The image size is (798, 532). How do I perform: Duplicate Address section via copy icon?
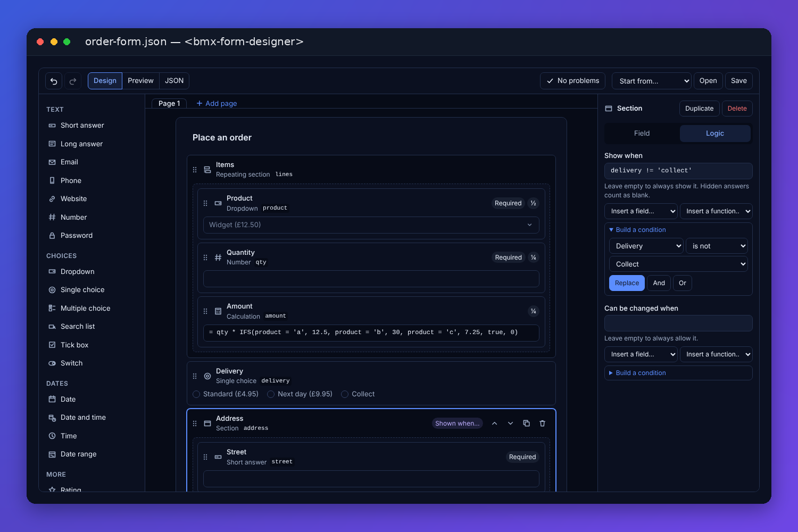point(526,423)
